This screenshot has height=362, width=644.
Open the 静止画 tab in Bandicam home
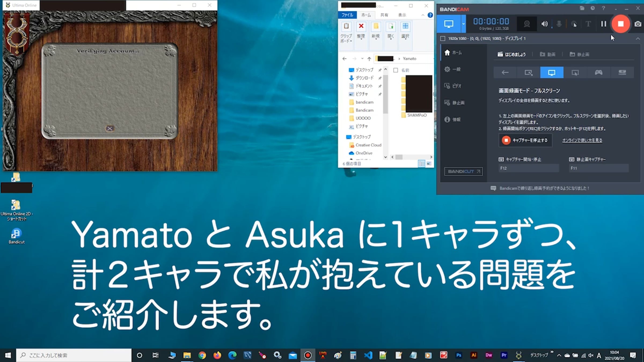pyautogui.click(x=579, y=54)
